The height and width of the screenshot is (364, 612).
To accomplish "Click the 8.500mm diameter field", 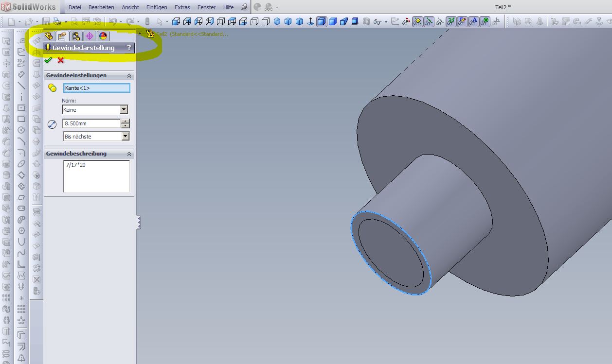I will 91,123.
